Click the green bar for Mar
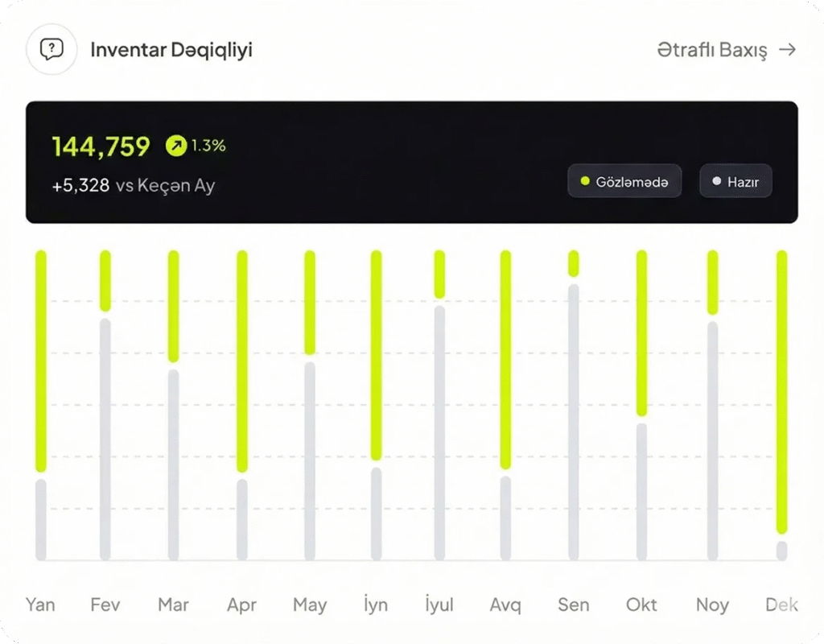 point(173,306)
